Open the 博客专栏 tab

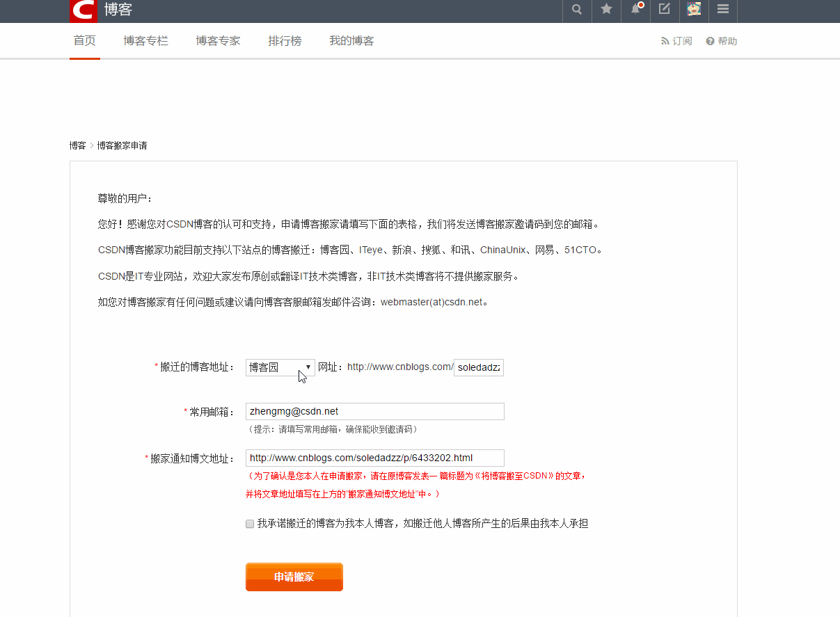[146, 41]
